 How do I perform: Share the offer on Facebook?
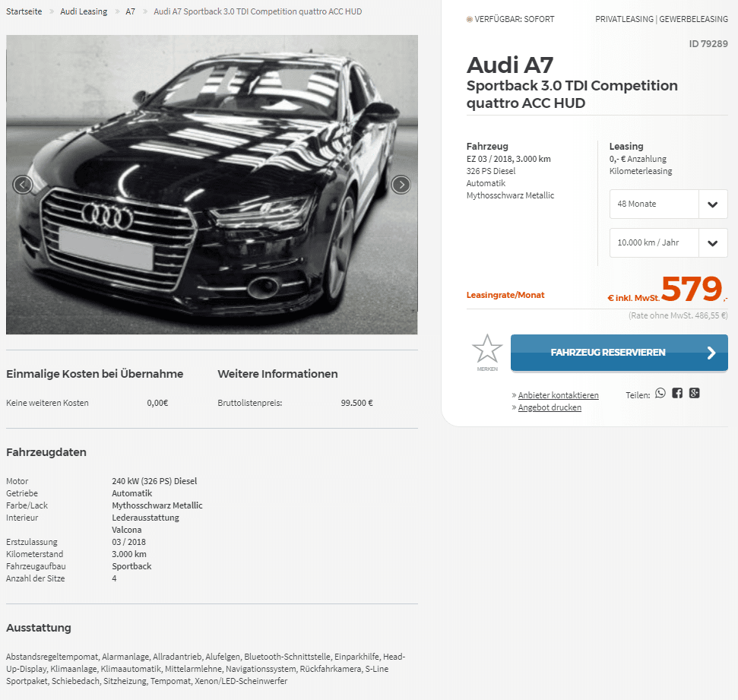(677, 393)
